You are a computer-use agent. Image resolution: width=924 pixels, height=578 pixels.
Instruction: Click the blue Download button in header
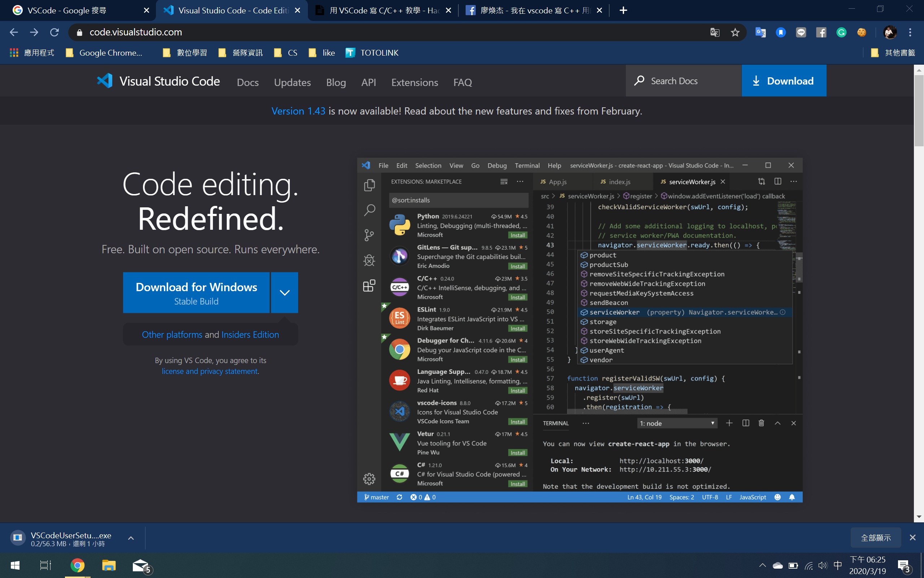click(x=784, y=81)
